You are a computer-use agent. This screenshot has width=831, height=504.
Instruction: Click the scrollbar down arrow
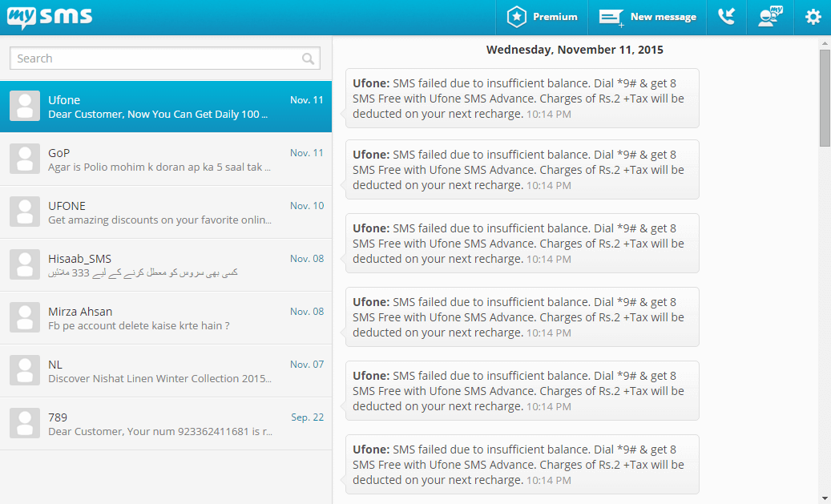tap(825, 498)
